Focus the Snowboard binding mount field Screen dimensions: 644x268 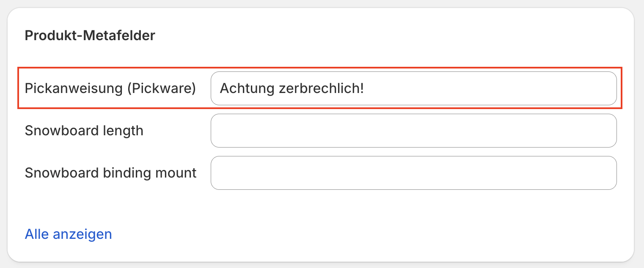[x=413, y=173]
